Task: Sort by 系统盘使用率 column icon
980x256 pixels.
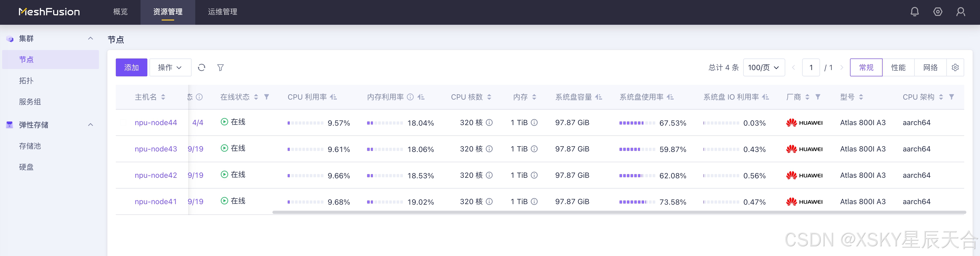Action: (670, 97)
